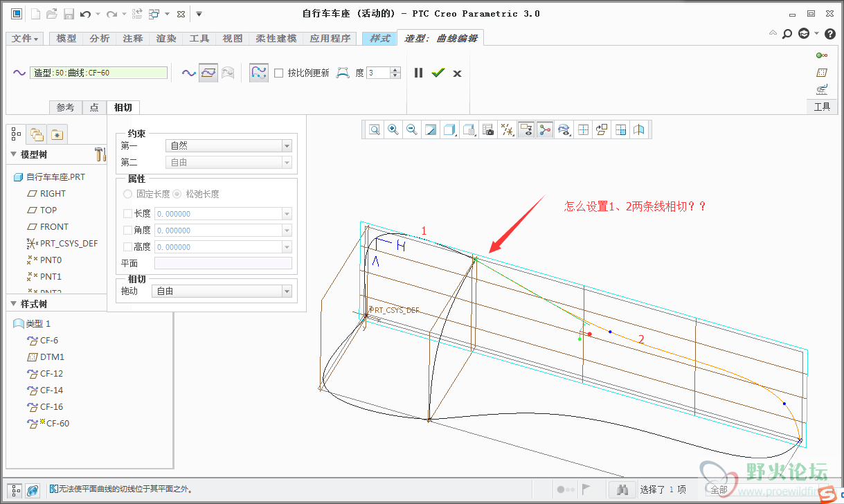
Task: Select the free curve type icon
Action: 189,73
